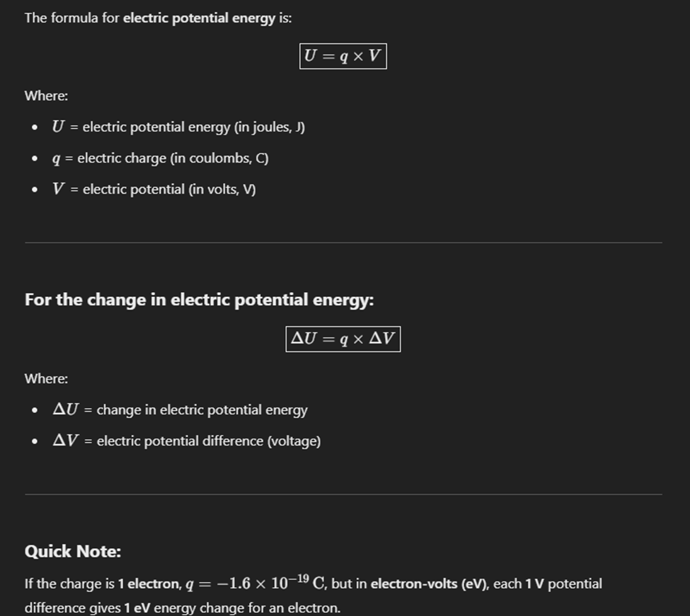690x616 pixels.
Task: Select the U electric potential energy bullet
Action: point(178,127)
